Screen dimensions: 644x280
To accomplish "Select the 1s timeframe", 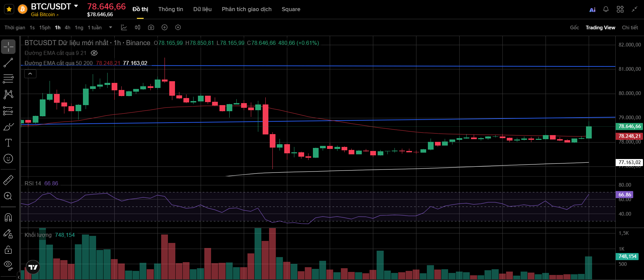I will click(x=32, y=28).
